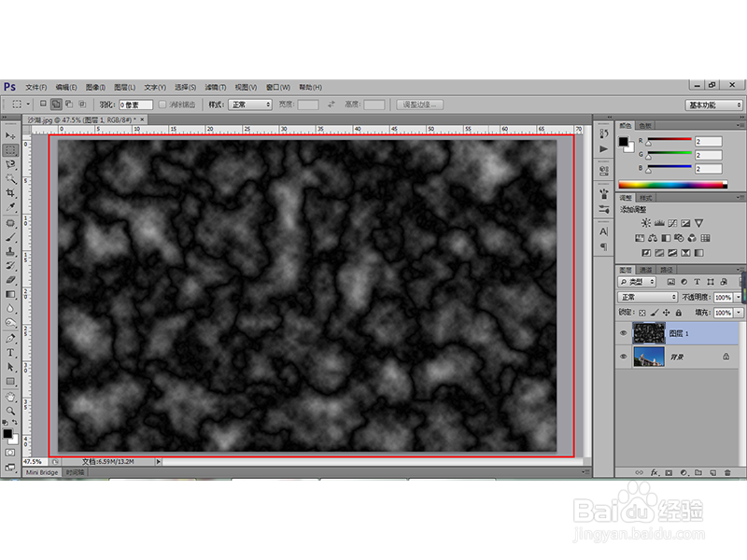Select the Horizontal Type tool
Screen dimensions: 747x560
10,353
